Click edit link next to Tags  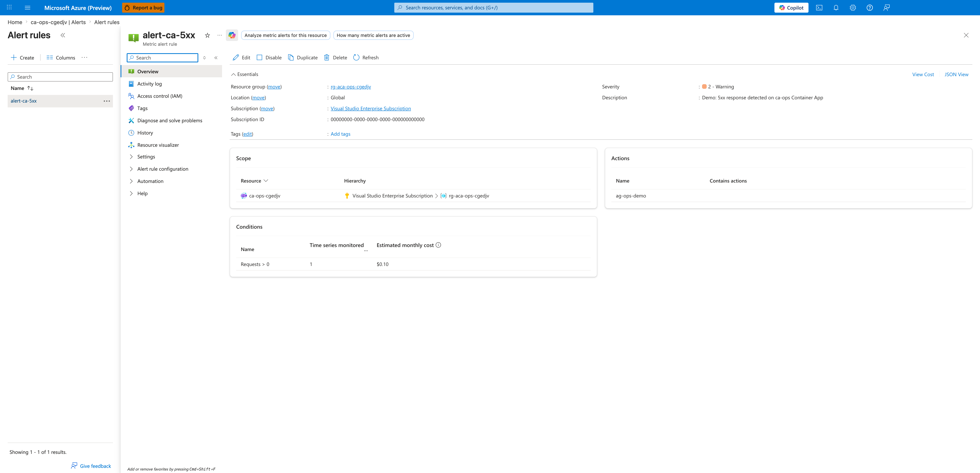pos(247,134)
